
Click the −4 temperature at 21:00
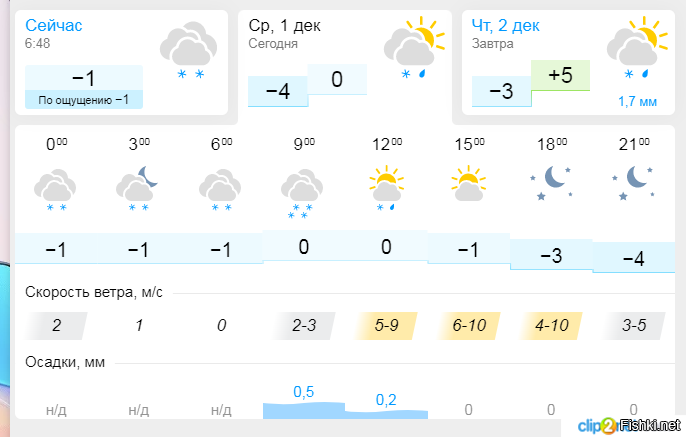pyautogui.click(x=632, y=259)
